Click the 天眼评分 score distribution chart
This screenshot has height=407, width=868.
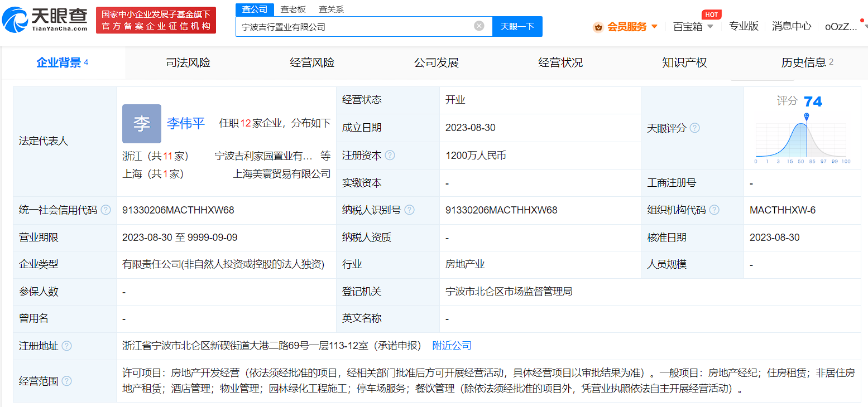[x=802, y=139]
